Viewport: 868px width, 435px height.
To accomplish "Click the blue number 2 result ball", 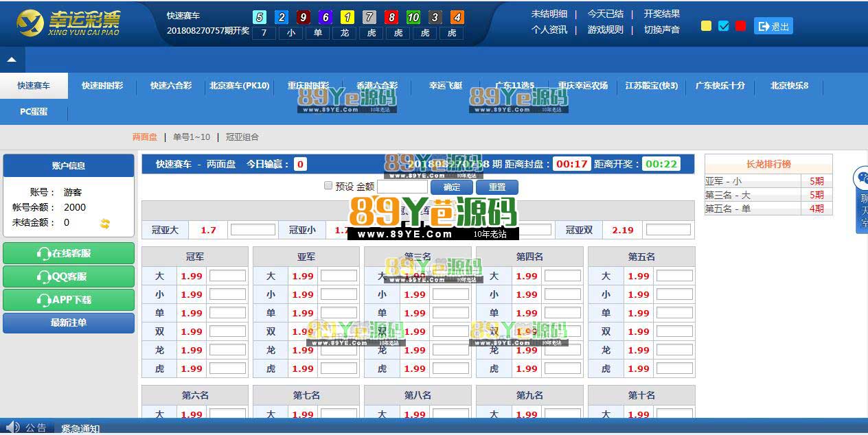I will [282, 18].
